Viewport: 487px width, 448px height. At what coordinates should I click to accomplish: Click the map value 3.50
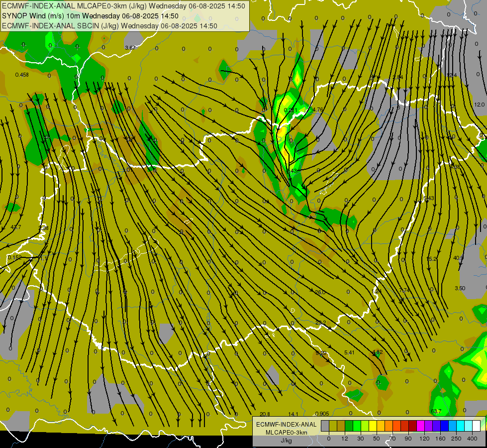point(460,288)
